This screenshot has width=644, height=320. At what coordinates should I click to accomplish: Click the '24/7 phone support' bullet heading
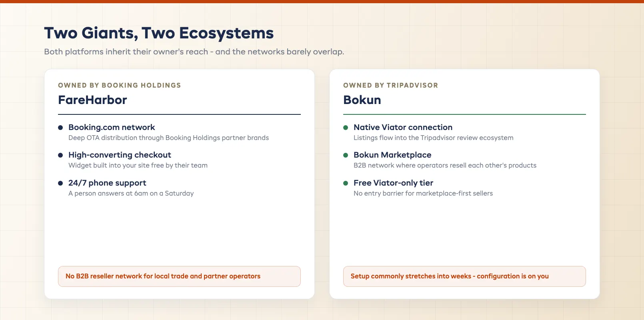pos(107,183)
